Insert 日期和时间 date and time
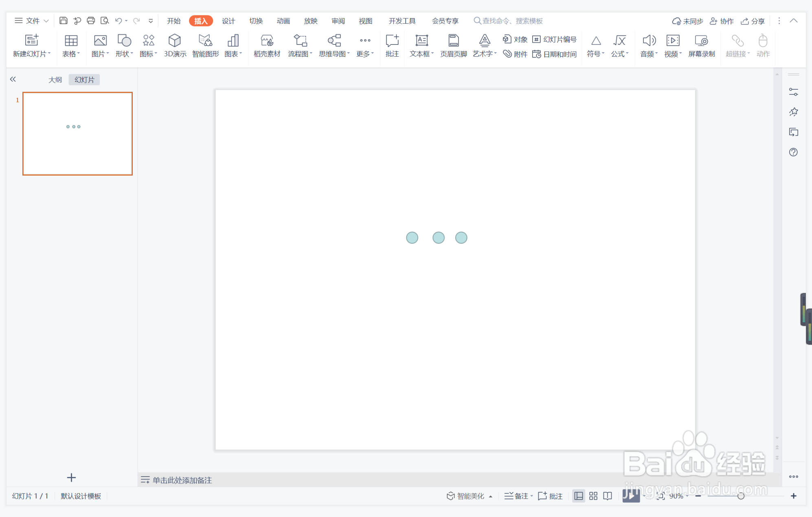This screenshot has height=517, width=812. pyautogui.click(x=555, y=54)
